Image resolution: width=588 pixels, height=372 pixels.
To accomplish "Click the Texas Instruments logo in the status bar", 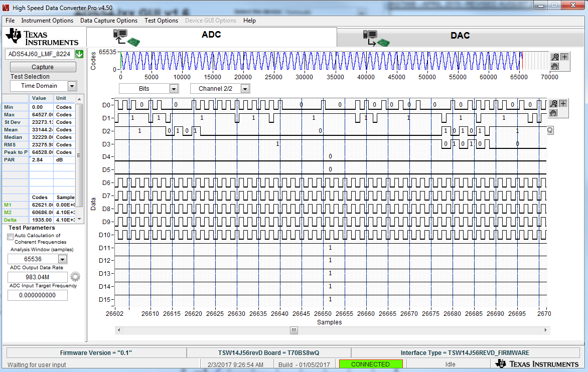I will [x=537, y=364].
